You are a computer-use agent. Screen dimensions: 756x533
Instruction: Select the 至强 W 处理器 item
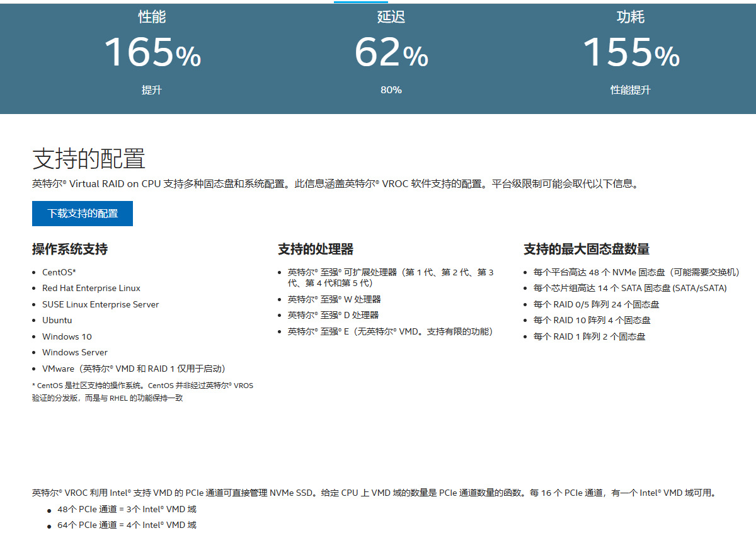tap(335, 299)
